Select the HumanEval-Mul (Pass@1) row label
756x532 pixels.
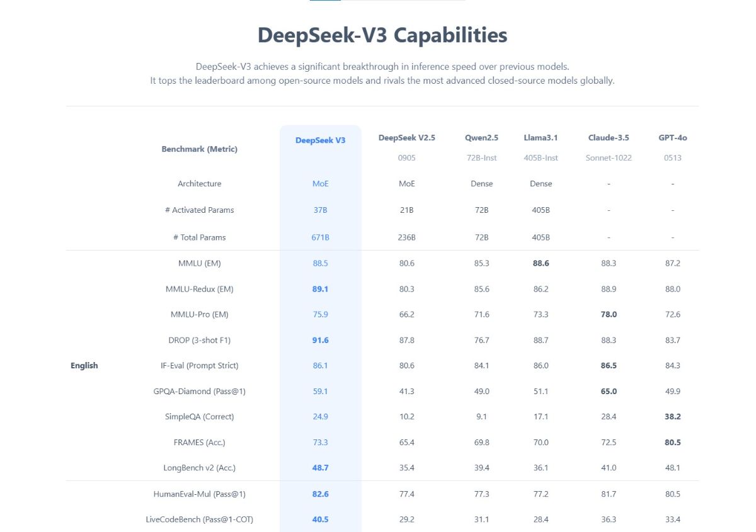pyautogui.click(x=199, y=494)
